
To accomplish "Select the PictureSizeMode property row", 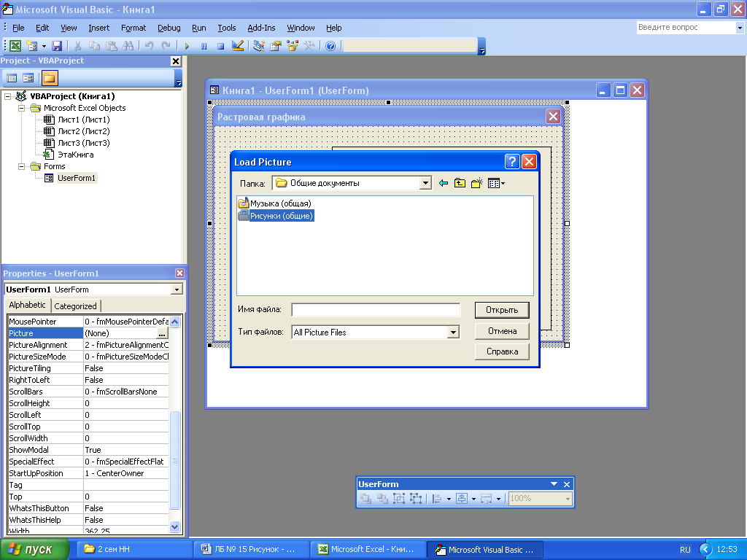I will click(88, 357).
